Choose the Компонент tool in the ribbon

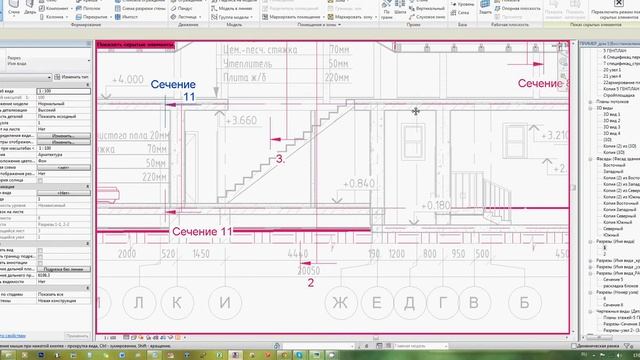(x=54, y=8)
